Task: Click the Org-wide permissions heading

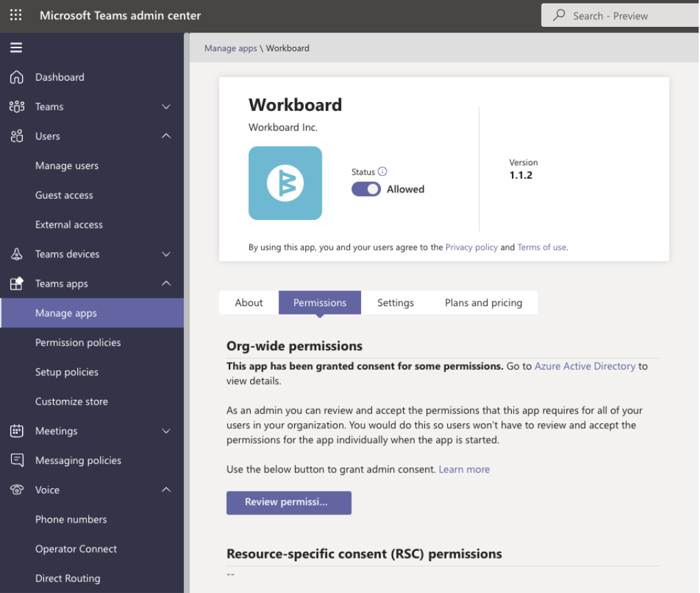Action: 295,346
